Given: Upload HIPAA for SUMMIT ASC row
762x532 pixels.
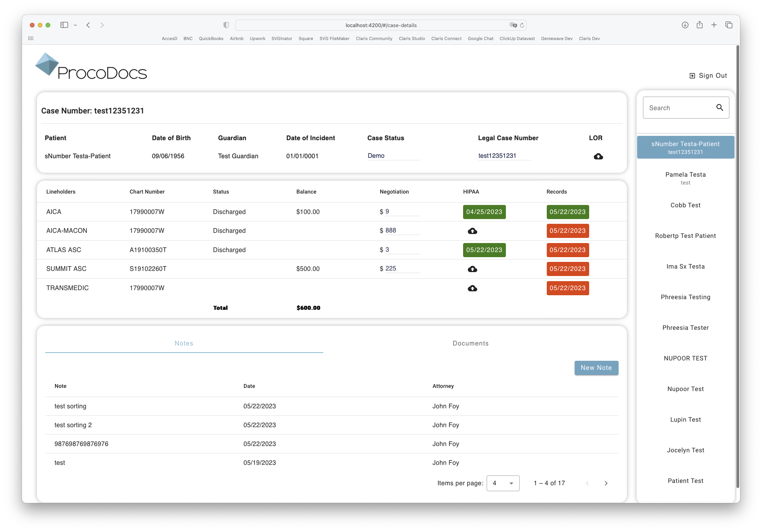Looking at the screenshot, I should click(473, 269).
